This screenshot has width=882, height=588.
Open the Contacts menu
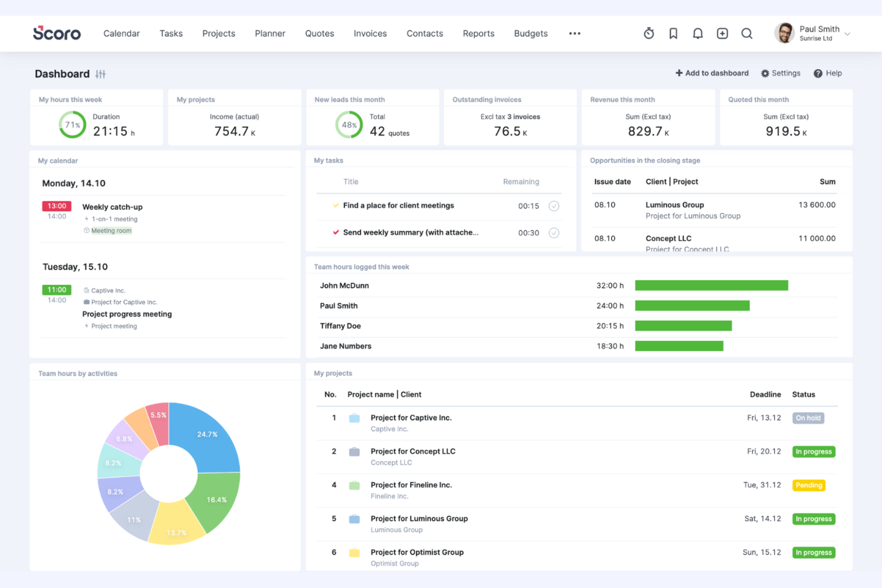tap(425, 33)
